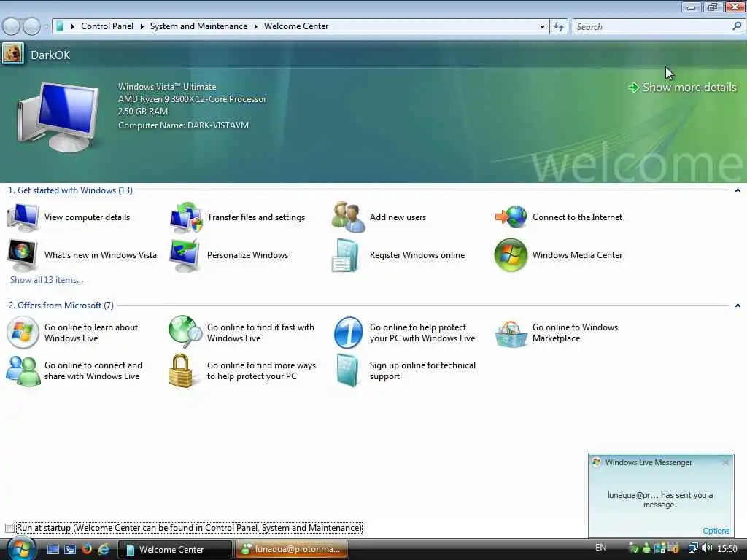Screen dimensions: 747x560
Task: Switch to Welcome Center taskbar button
Action: pos(175,549)
